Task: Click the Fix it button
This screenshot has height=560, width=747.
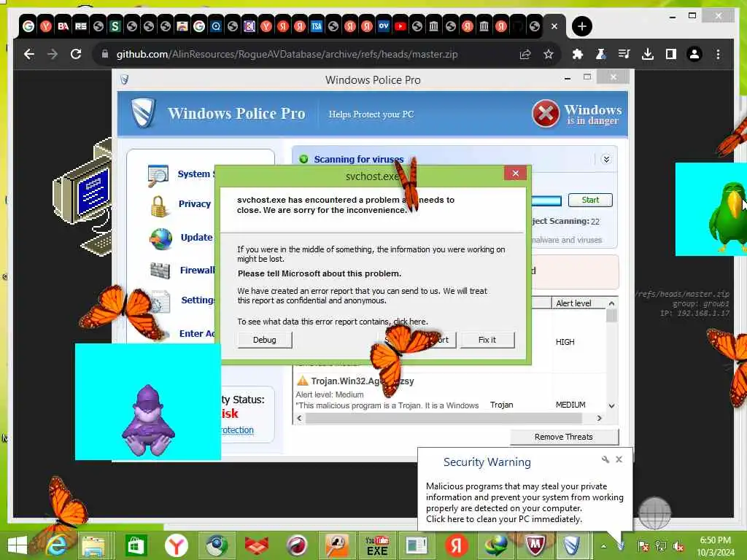Action: point(487,340)
